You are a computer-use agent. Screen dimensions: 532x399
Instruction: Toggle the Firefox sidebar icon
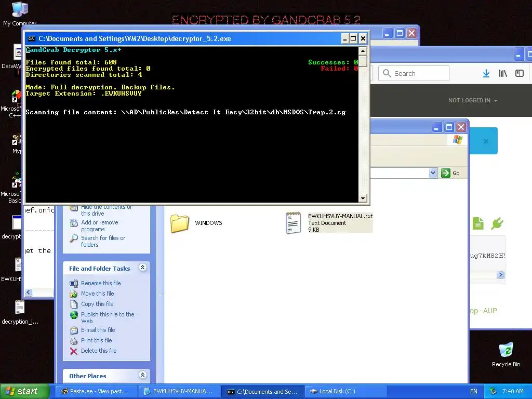pyautogui.click(x=520, y=73)
